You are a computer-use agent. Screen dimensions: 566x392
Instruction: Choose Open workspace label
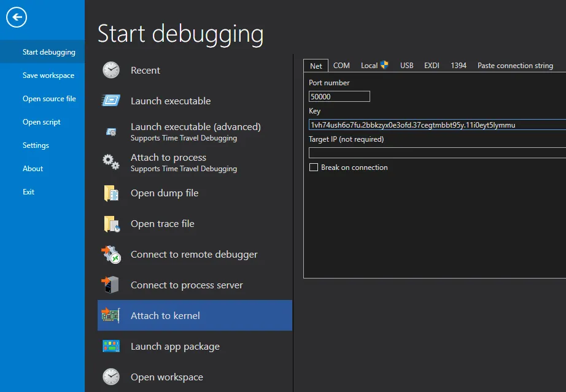click(x=167, y=377)
